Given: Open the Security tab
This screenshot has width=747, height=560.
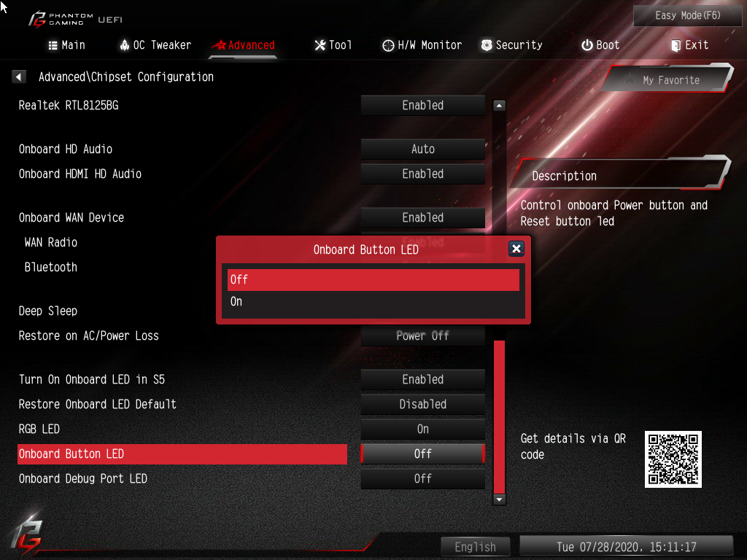Looking at the screenshot, I should [x=511, y=45].
